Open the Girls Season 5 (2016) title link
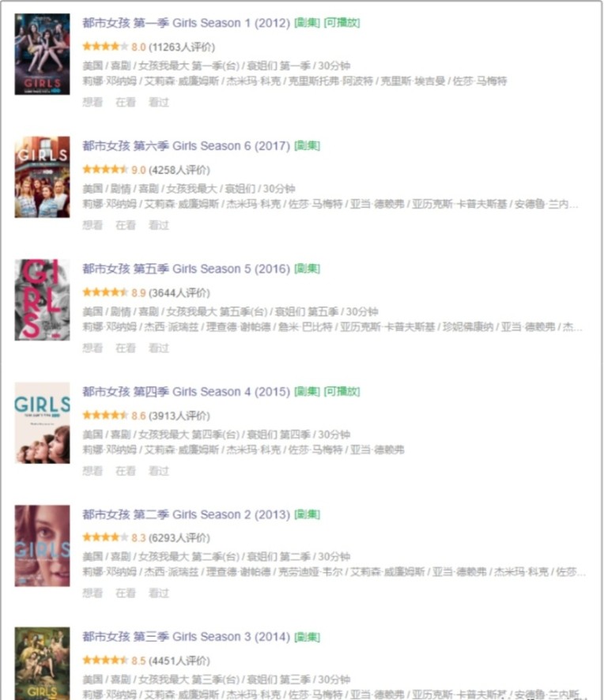This screenshot has width=604, height=700. [187, 269]
